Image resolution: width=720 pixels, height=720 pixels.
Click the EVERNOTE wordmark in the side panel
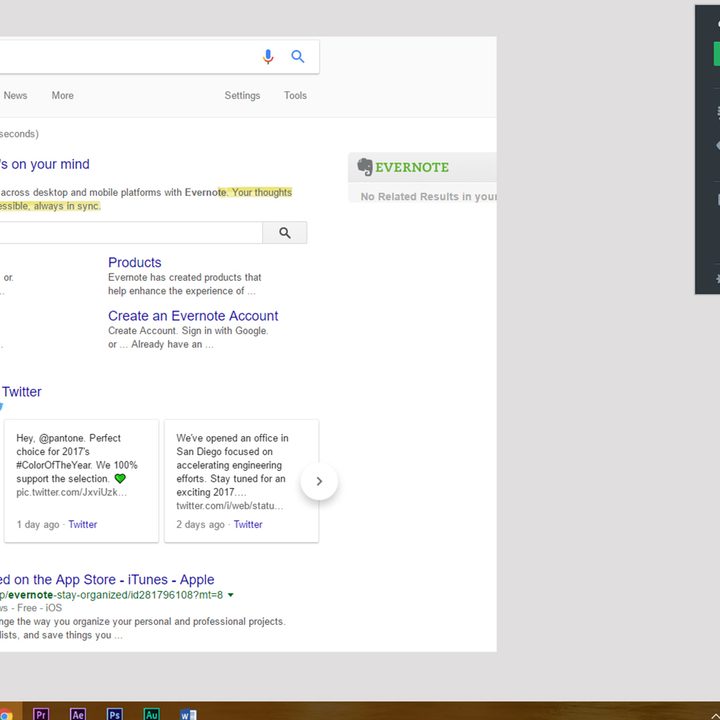click(x=412, y=167)
